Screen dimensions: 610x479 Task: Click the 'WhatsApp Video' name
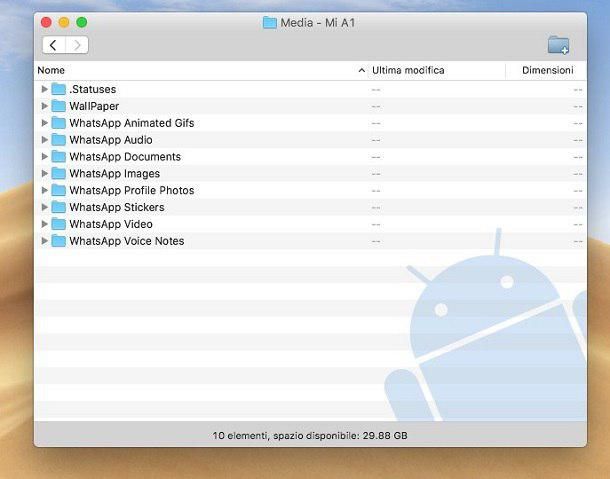(111, 224)
